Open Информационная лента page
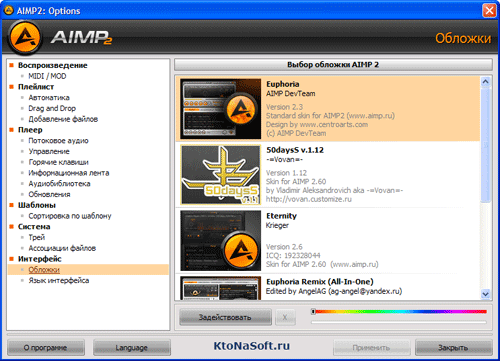This screenshot has height=361, width=500. (x=69, y=173)
